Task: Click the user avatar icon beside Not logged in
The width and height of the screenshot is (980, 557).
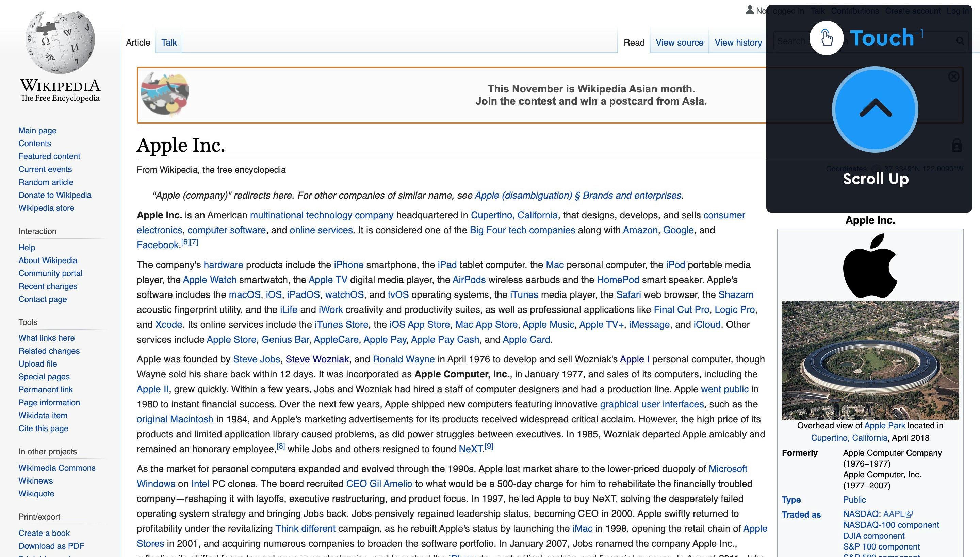Action: click(x=750, y=10)
